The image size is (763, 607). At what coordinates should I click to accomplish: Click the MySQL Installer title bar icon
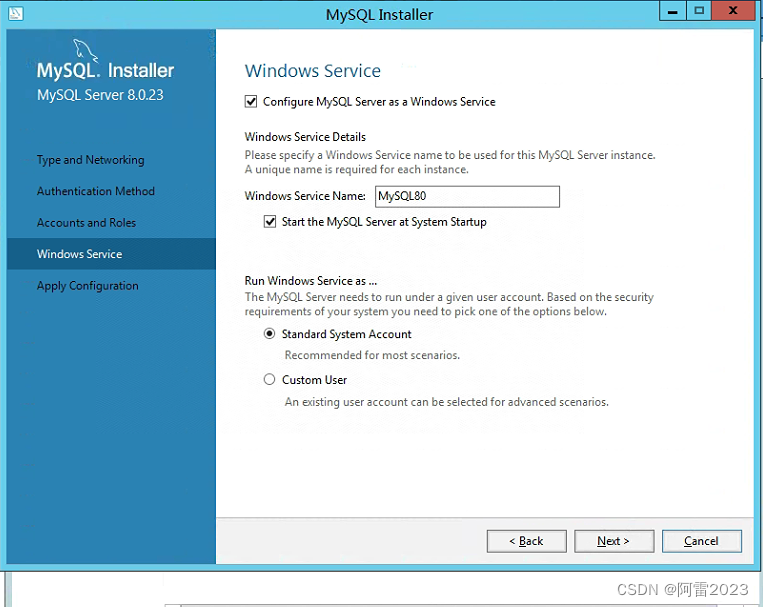[16, 13]
